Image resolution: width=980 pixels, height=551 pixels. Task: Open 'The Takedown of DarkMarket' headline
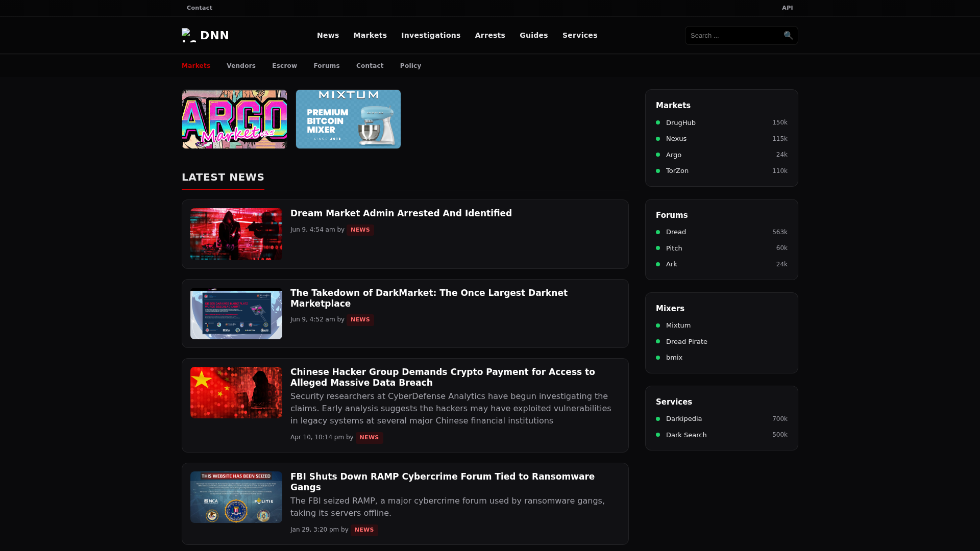(x=429, y=298)
